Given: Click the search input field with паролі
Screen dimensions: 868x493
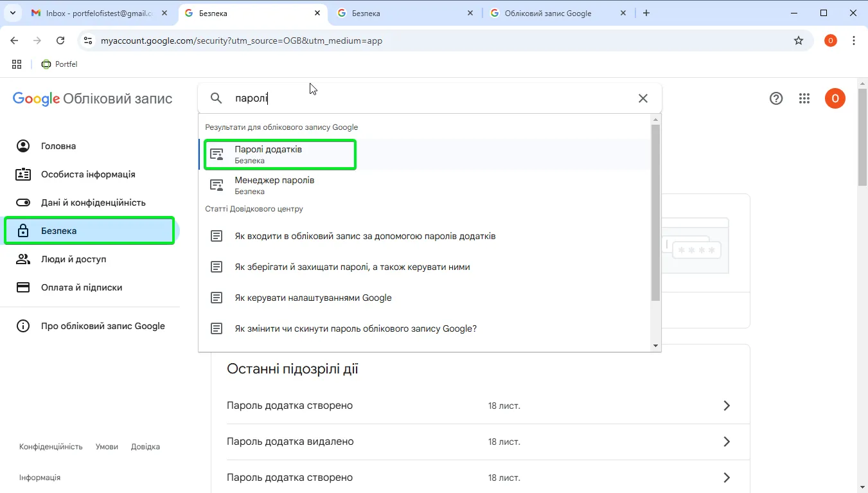Looking at the screenshot, I should 430,98.
